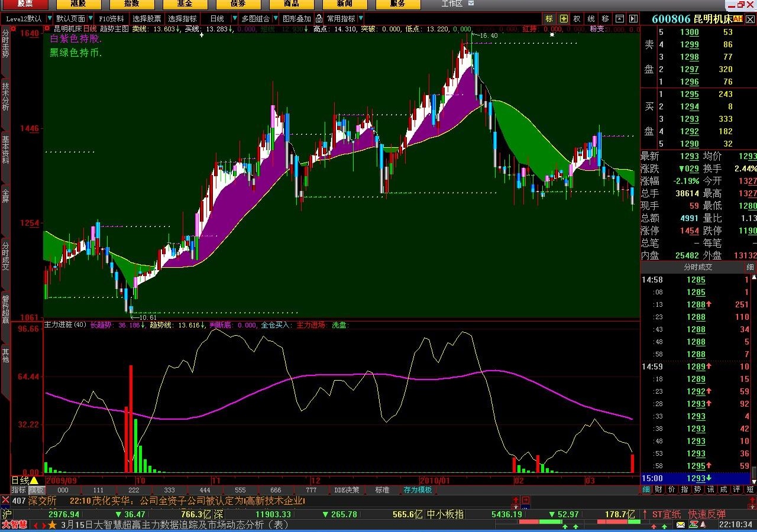The height and width of the screenshot is (532, 757).
Task: Click the F10资料 button
Action: 112,19
